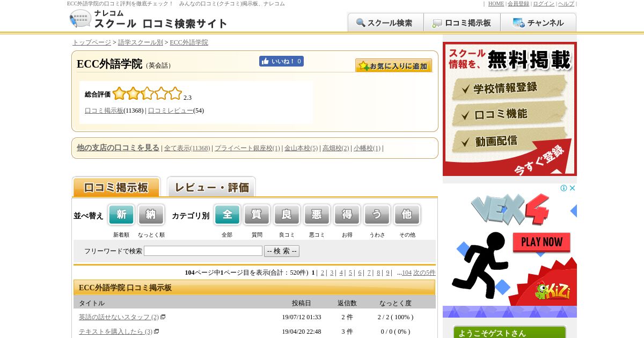Image resolution: width=644 pixels, height=338 pixels.
Task: Click the なっとく度 column header
Action: click(396, 303)
